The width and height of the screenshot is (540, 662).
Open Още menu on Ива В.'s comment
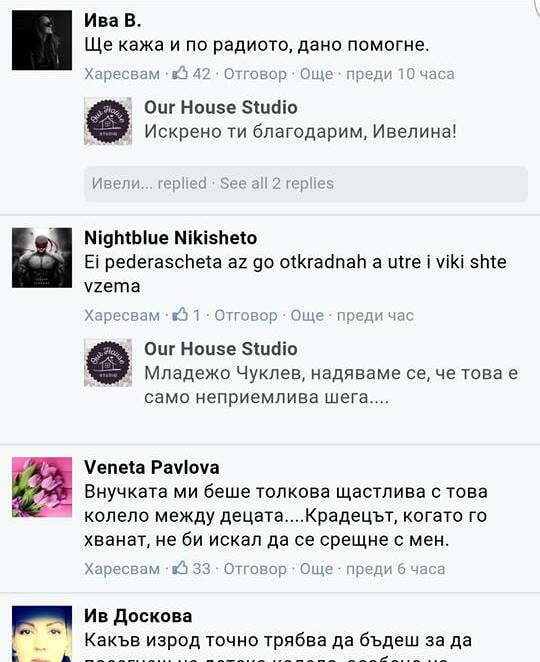316,74
